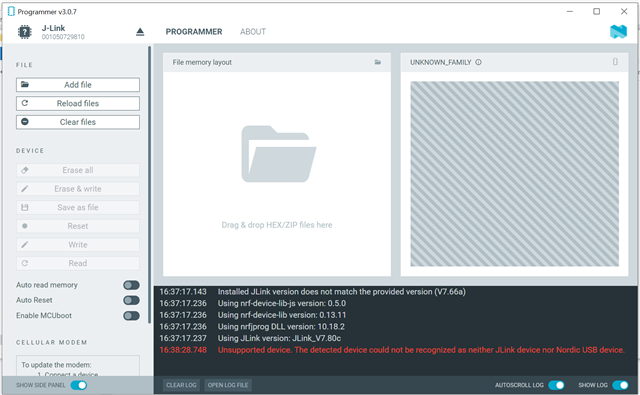Switch to the PROGRAMMER tab
Image resolution: width=640 pixels, height=395 pixels.
pos(194,32)
